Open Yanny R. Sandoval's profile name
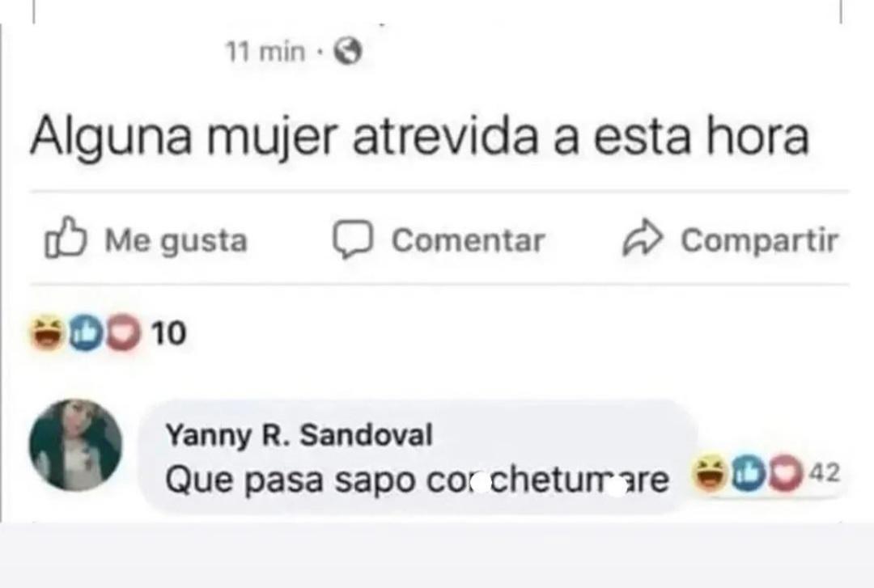This screenshot has width=874, height=588. click(299, 435)
